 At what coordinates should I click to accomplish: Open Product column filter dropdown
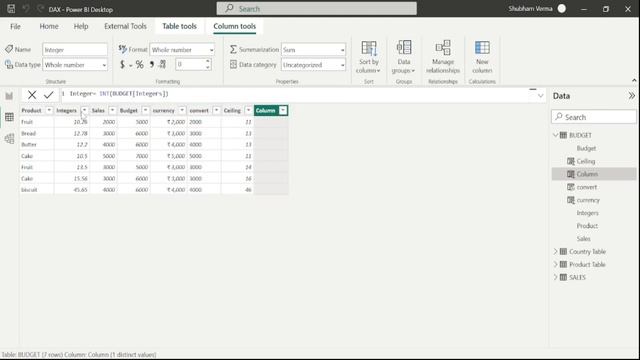pyautogui.click(x=49, y=110)
